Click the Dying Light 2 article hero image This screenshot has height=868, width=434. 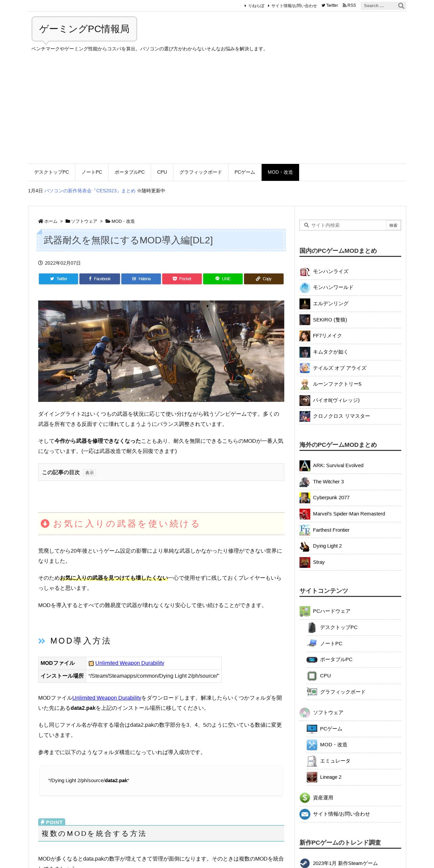click(161, 351)
